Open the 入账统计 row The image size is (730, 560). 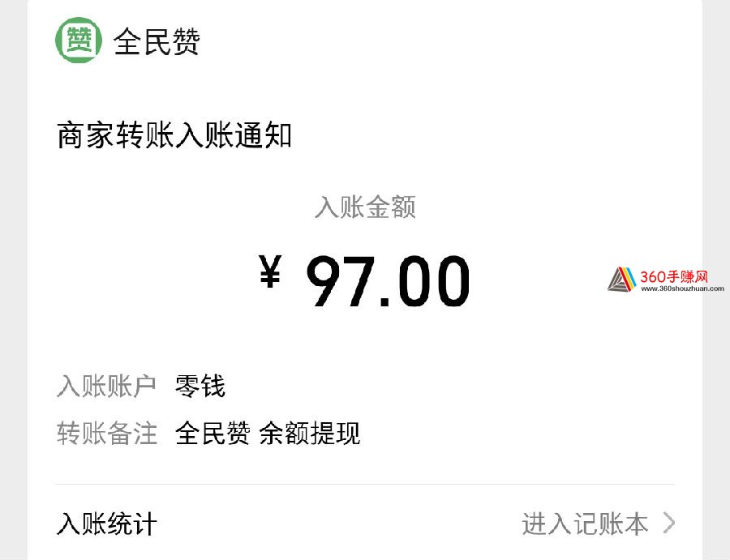365,524
